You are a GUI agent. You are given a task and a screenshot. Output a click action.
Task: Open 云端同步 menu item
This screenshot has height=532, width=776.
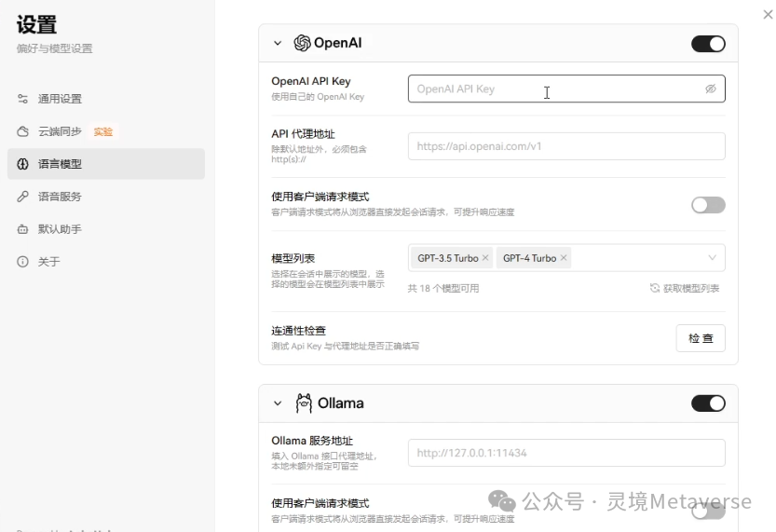[x=106, y=131]
